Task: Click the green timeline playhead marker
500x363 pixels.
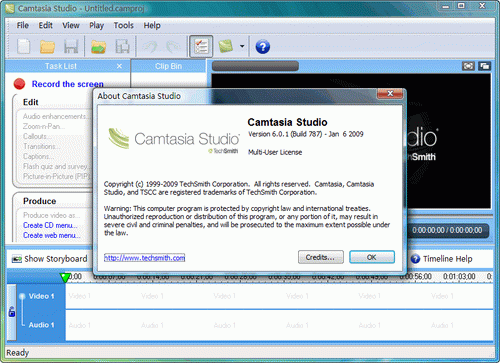Action: pos(65,277)
